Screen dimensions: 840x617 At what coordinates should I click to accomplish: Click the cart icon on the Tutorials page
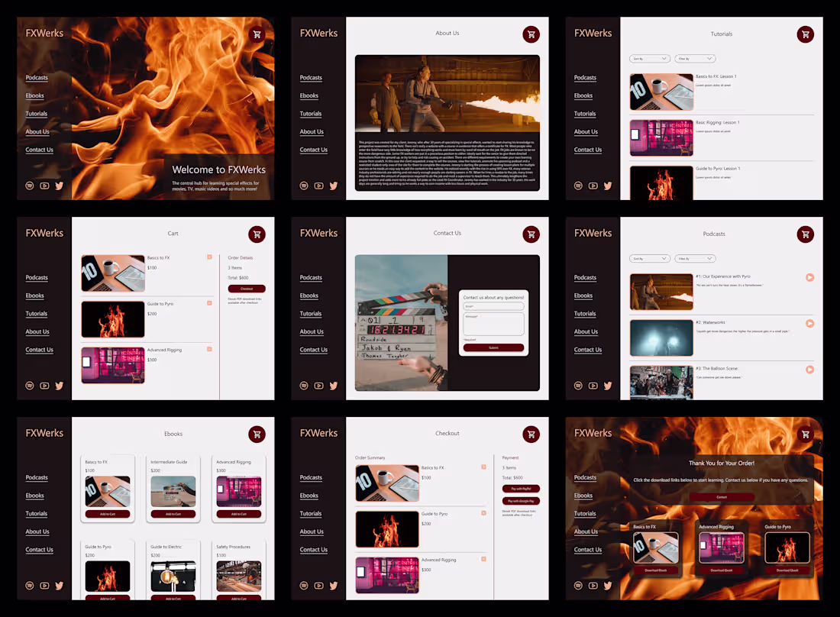[805, 34]
